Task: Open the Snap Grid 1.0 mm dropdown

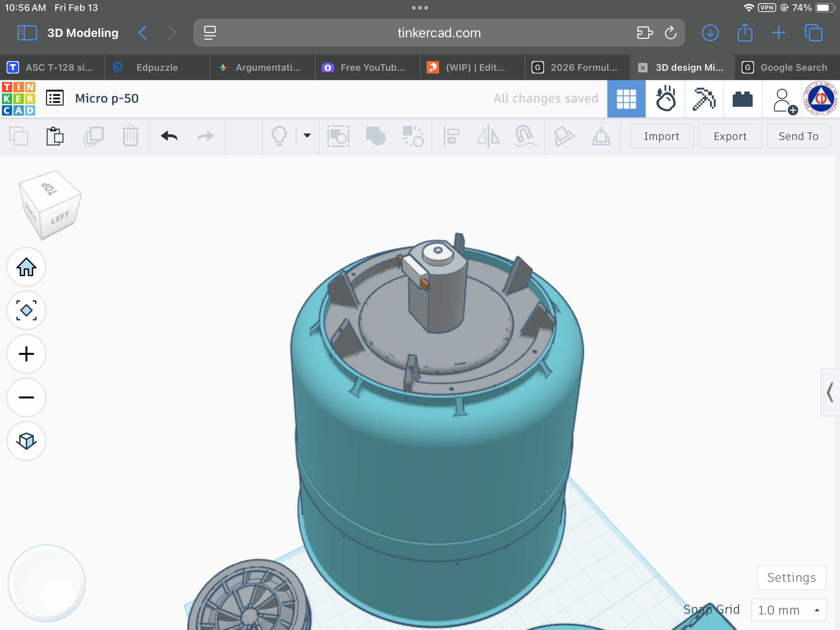Action: click(789, 610)
